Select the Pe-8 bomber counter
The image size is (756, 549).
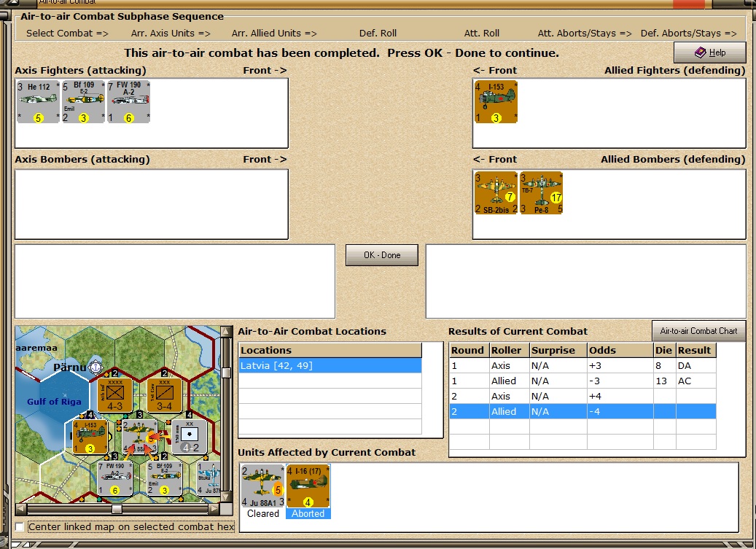[x=541, y=192]
